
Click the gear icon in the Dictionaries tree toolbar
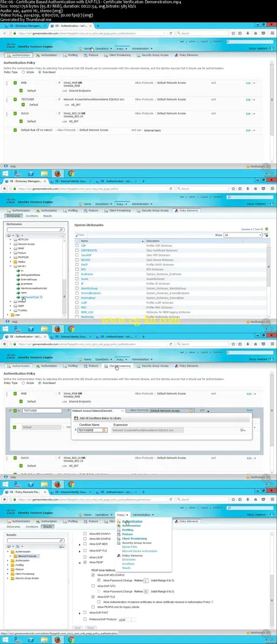[x=62, y=236]
